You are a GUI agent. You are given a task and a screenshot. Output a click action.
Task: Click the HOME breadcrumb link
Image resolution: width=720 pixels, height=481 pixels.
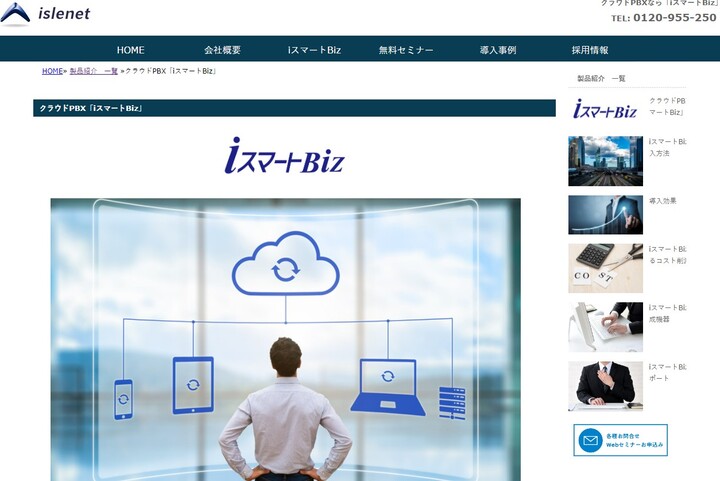52,72
